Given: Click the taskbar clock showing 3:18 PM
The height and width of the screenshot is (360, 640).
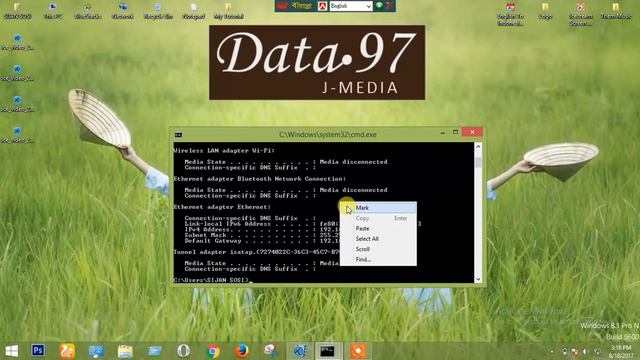Looking at the screenshot, I should 621,351.
